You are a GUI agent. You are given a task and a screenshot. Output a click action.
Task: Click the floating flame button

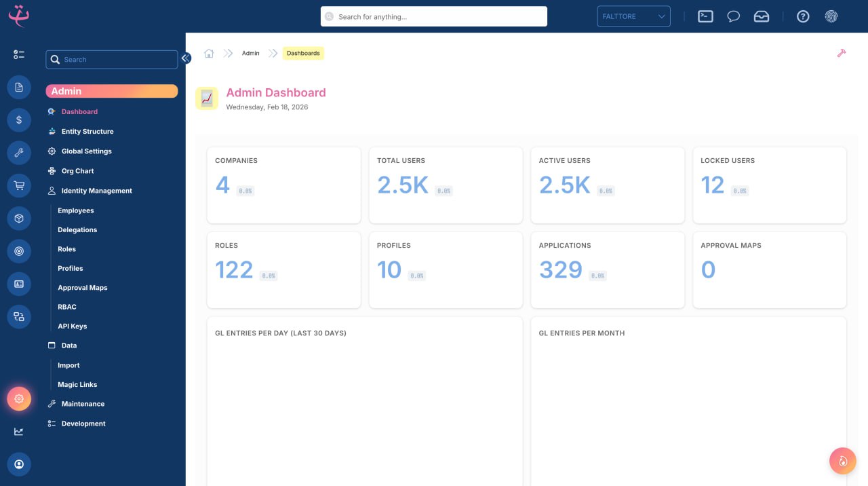click(842, 461)
